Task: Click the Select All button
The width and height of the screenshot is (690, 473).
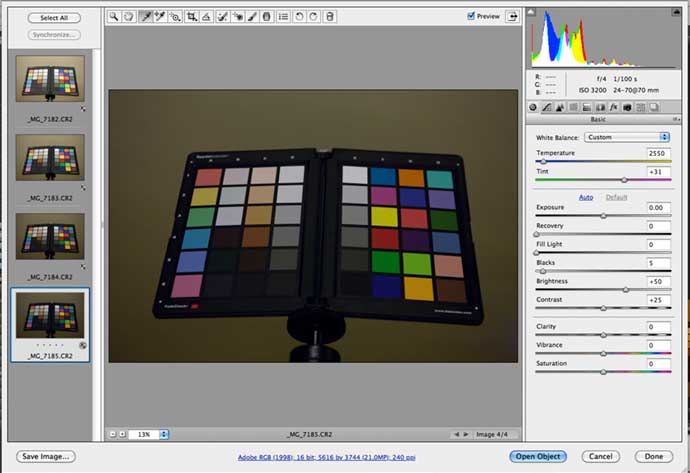Action: tap(54, 18)
